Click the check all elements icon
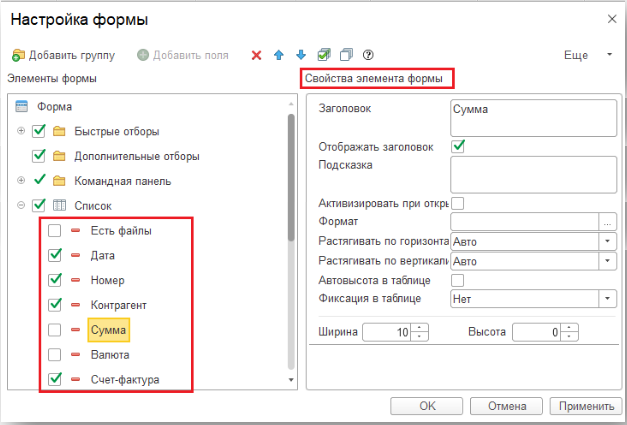This screenshot has width=627, height=425. coord(323,55)
